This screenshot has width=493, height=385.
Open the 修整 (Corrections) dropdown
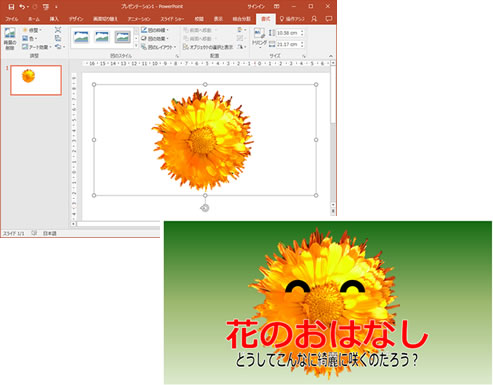point(32,30)
